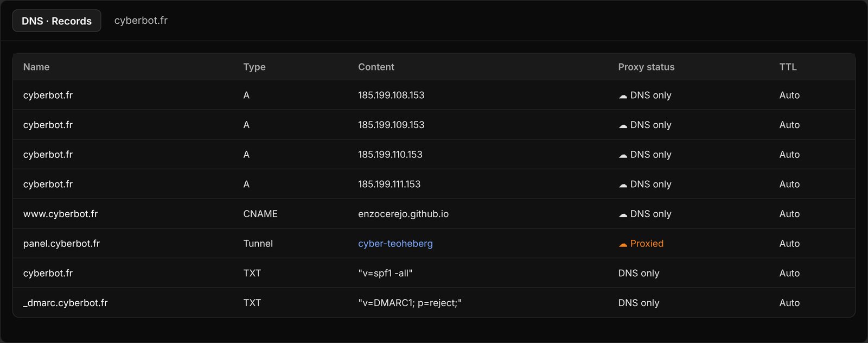Click Auto TTL in the panel.cyberbot.fr row

click(x=789, y=244)
